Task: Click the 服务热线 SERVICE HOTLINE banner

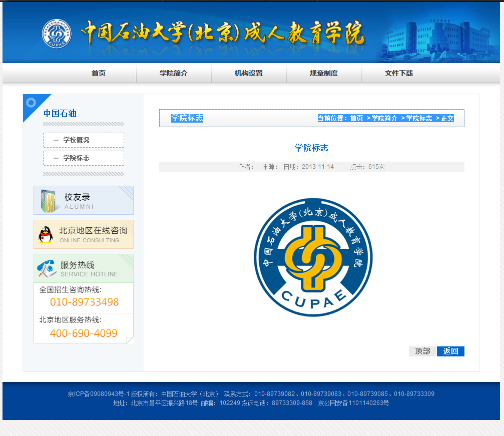Action: pos(84,268)
